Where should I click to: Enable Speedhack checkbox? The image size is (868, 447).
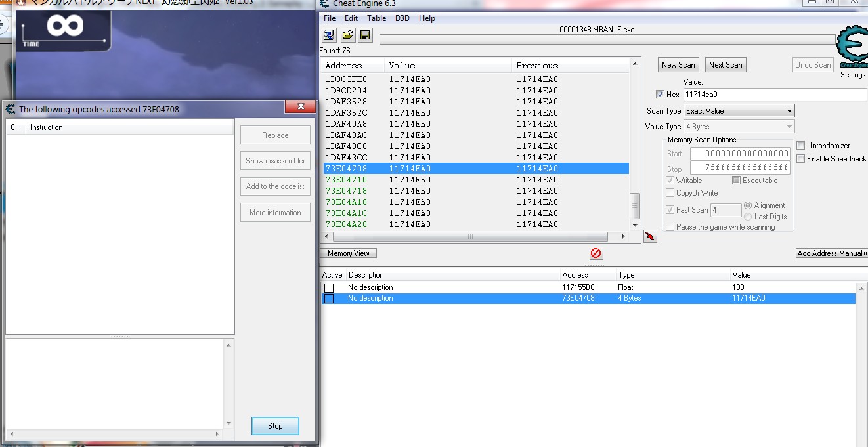[x=800, y=159]
